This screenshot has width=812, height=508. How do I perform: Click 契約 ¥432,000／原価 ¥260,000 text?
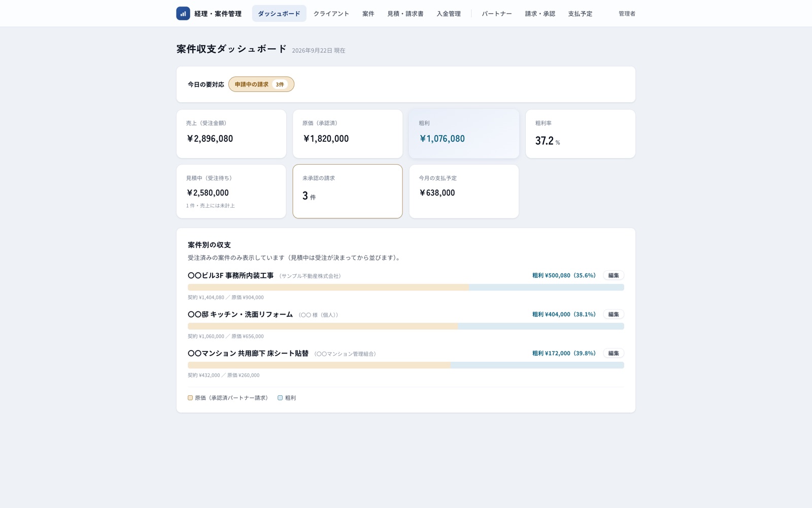tap(224, 375)
